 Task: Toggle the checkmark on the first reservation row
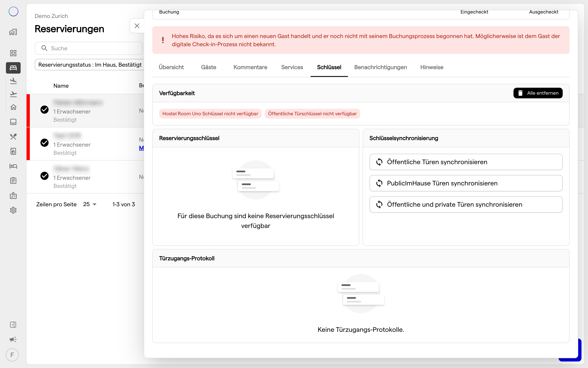click(x=45, y=110)
